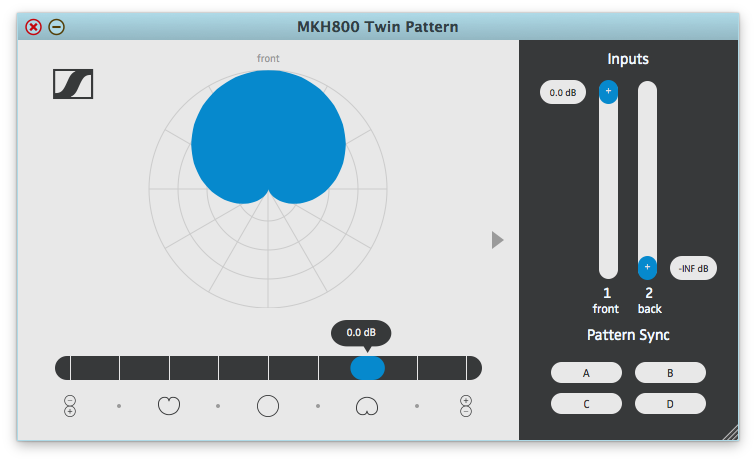Choose Pattern Sync group B

[x=670, y=373]
